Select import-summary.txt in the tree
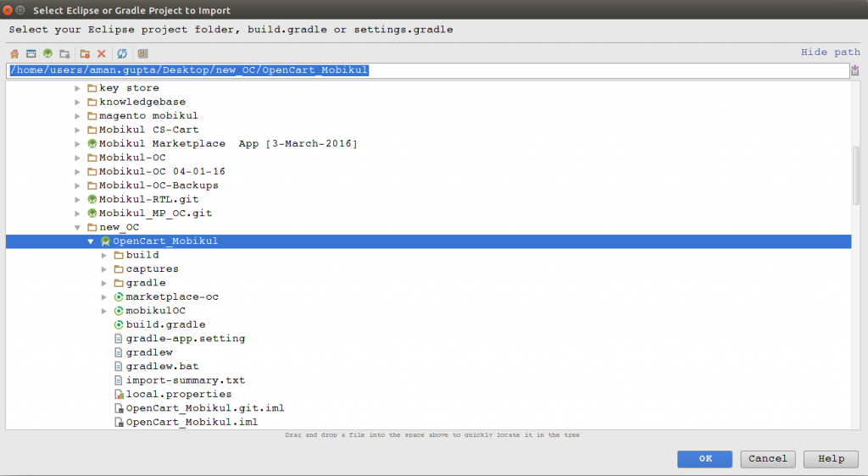The width and height of the screenshot is (868, 476). tap(186, 380)
